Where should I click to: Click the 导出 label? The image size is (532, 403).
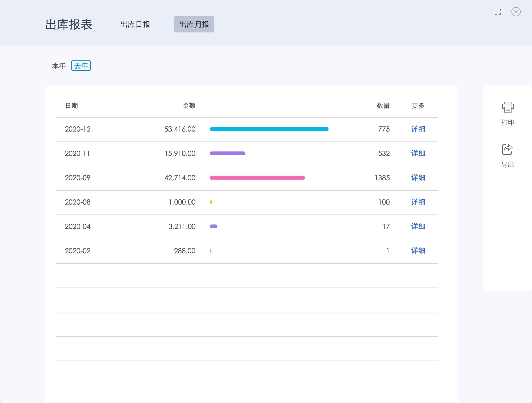507,164
